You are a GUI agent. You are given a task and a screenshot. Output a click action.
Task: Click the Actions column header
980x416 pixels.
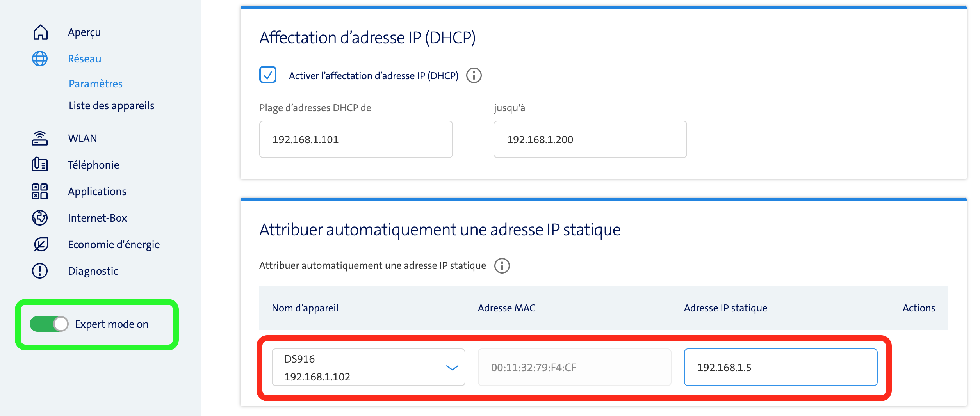919,308
